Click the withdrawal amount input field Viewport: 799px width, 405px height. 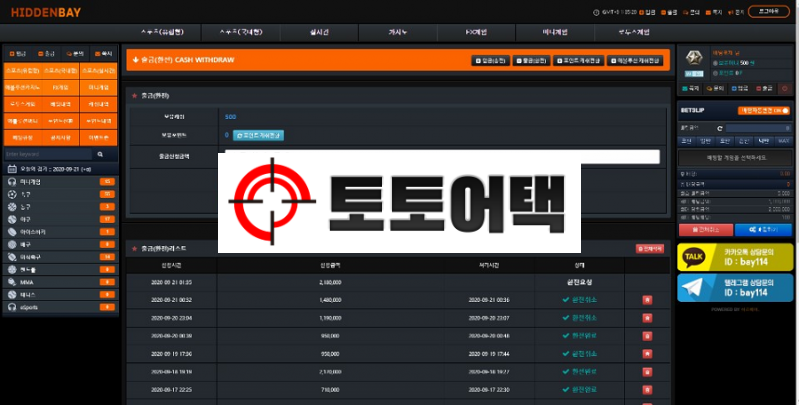[442, 155]
